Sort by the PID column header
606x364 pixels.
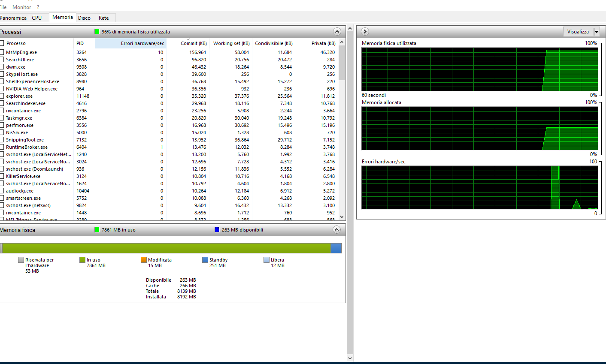[x=84, y=43]
